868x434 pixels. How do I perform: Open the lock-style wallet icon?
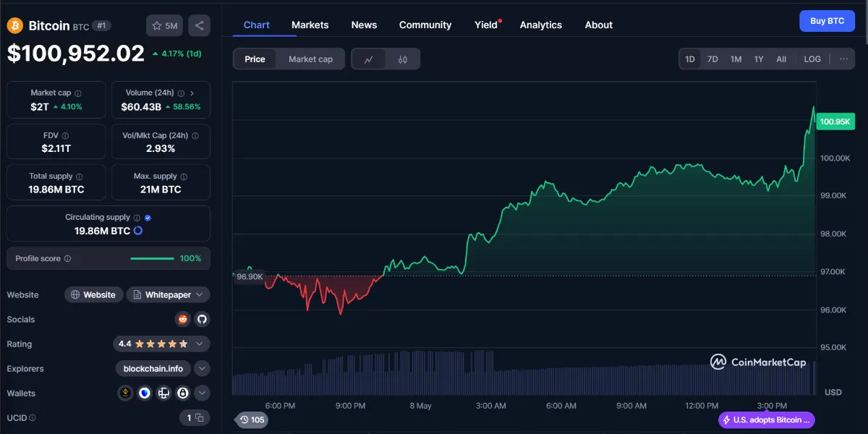[183, 393]
